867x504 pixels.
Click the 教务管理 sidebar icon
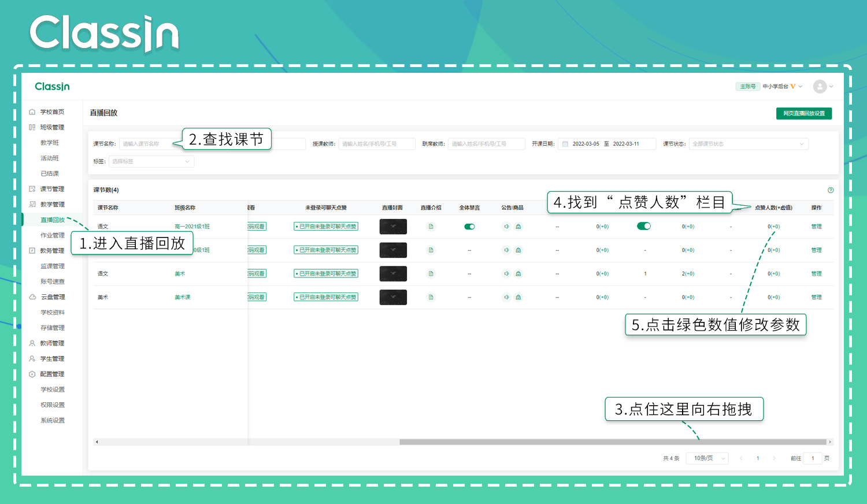tap(32, 251)
